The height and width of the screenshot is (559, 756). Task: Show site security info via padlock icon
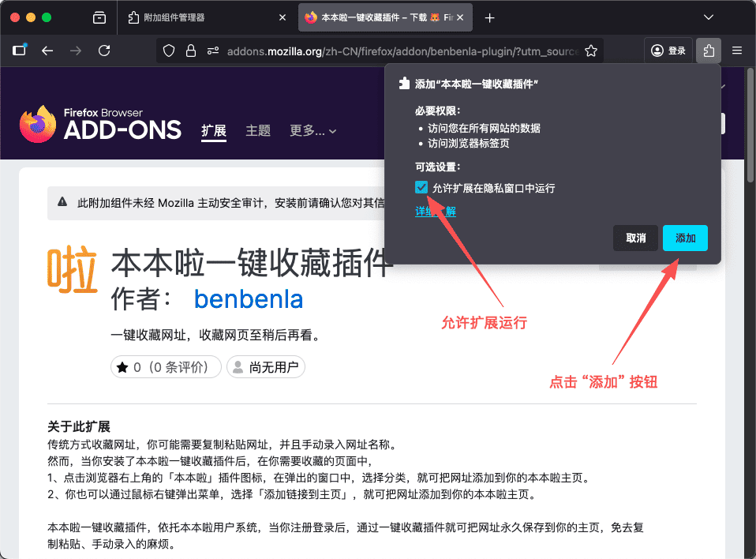click(x=190, y=51)
